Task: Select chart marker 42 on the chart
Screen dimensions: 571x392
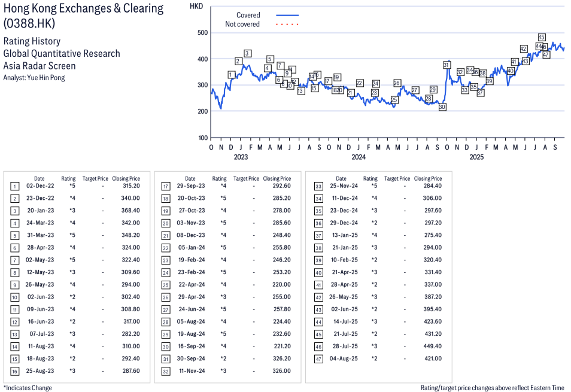Action: point(523,49)
